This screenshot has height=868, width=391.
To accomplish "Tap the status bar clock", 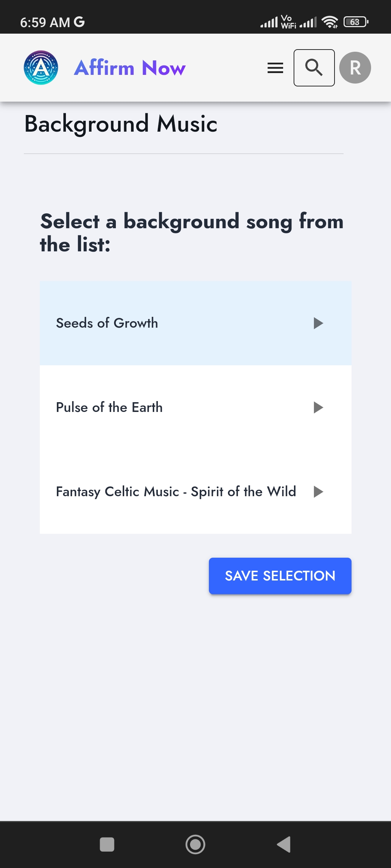I will (45, 22).
